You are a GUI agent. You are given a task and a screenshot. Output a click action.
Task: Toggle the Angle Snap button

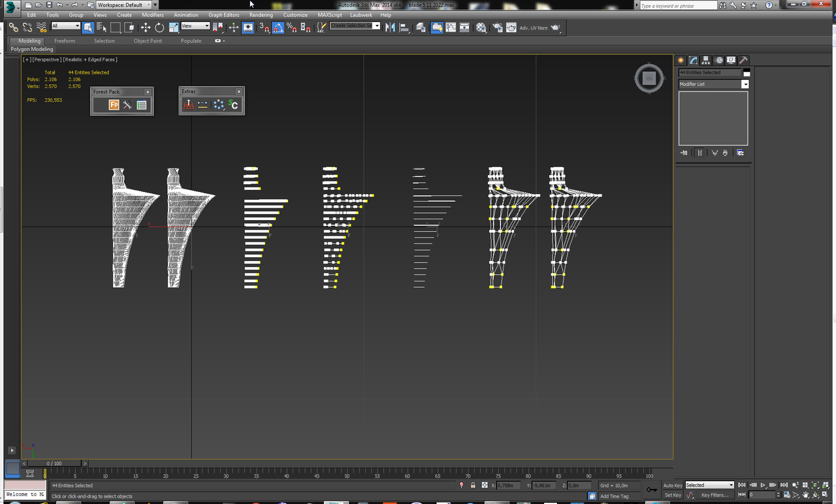(278, 27)
